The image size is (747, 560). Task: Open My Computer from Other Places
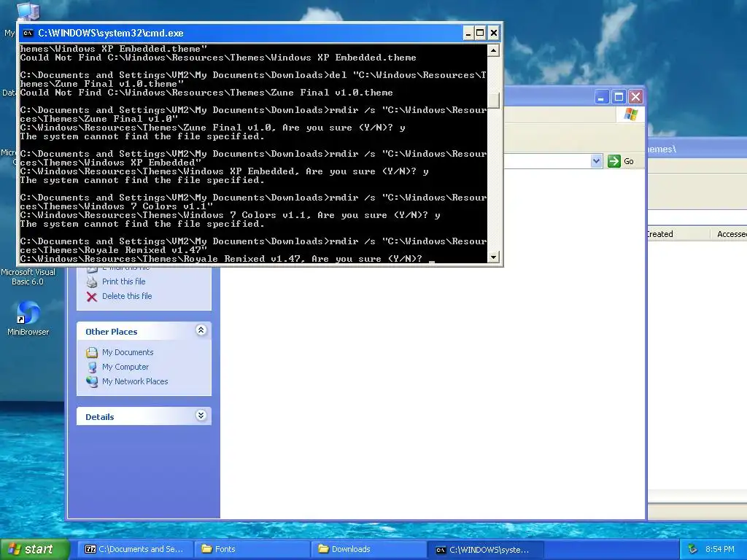coord(125,367)
